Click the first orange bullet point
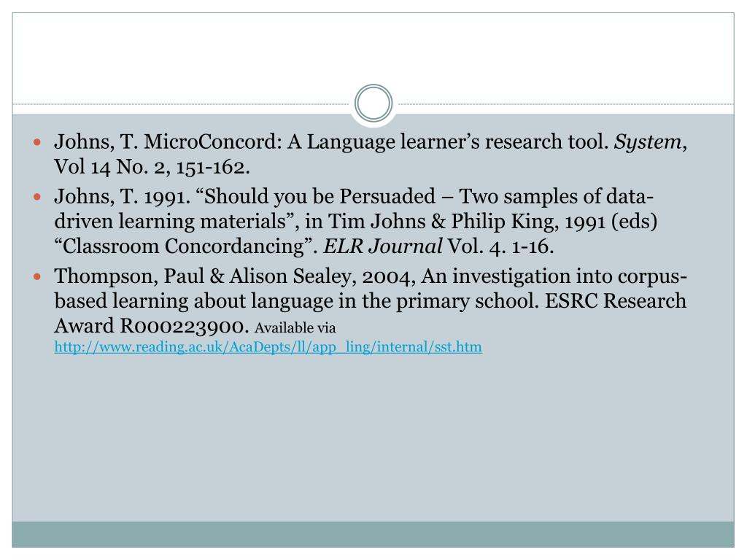 pos(38,142)
